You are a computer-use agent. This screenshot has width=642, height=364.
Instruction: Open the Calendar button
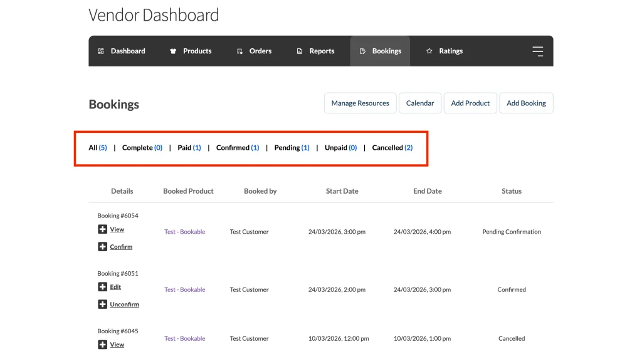pyautogui.click(x=420, y=103)
